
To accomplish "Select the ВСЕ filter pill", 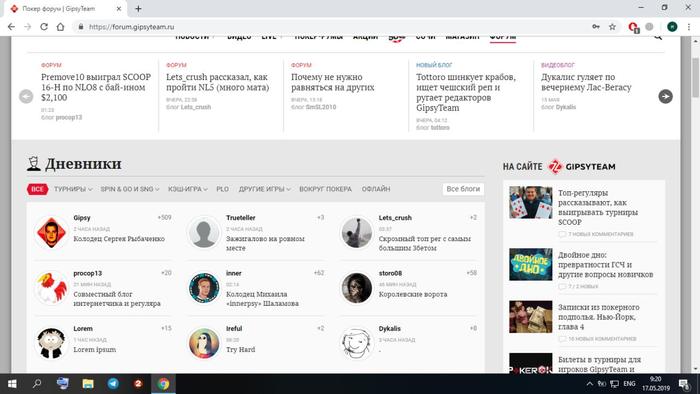I will (38, 189).
